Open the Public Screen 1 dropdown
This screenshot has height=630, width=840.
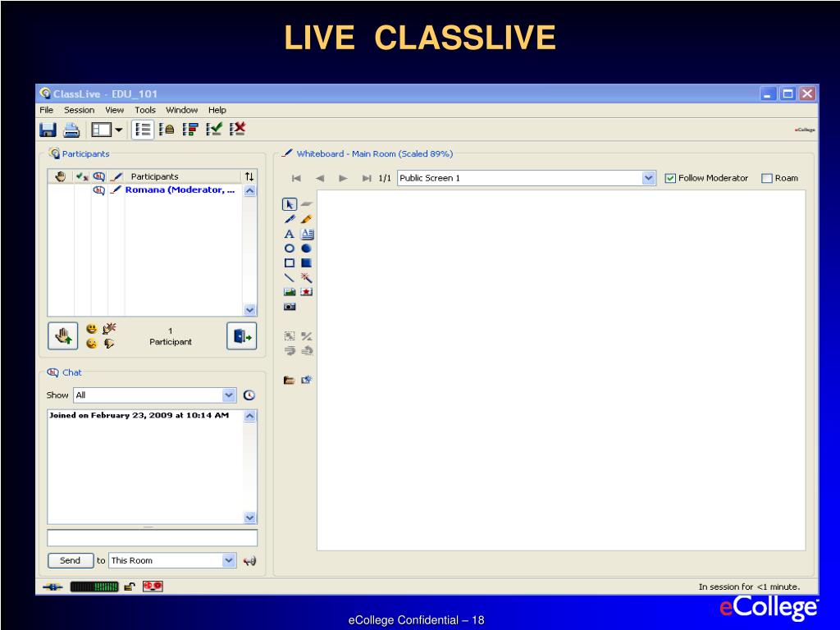648,178
